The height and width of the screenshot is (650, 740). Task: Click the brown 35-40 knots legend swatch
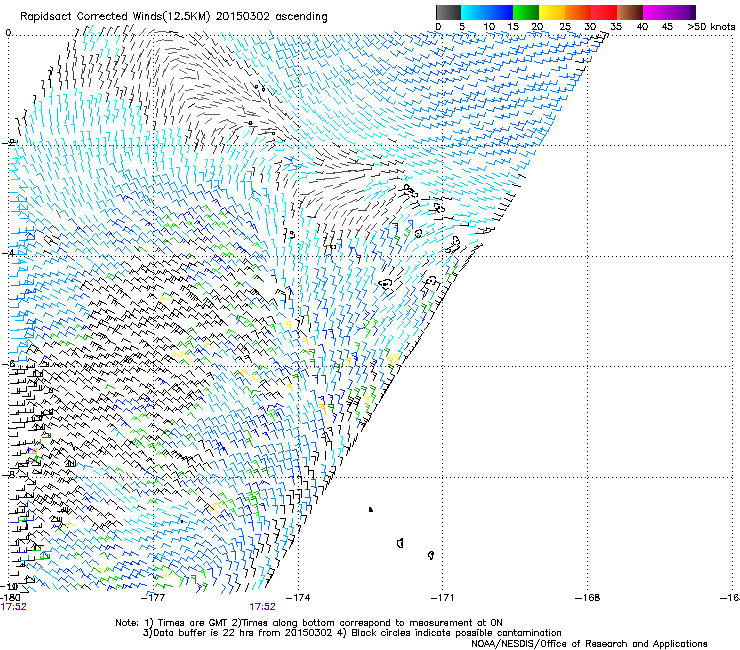630,12
